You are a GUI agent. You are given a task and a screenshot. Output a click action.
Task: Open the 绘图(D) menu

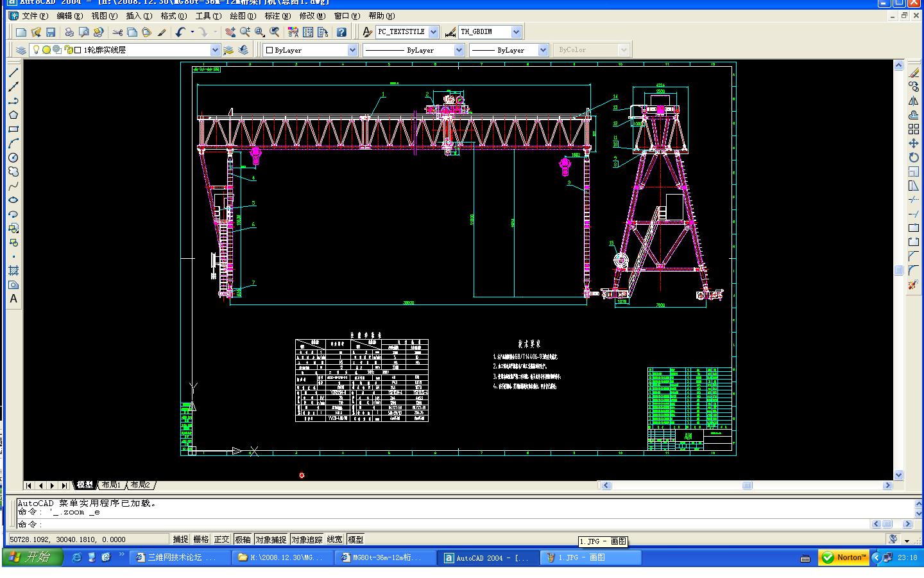[x=242, y=16]
